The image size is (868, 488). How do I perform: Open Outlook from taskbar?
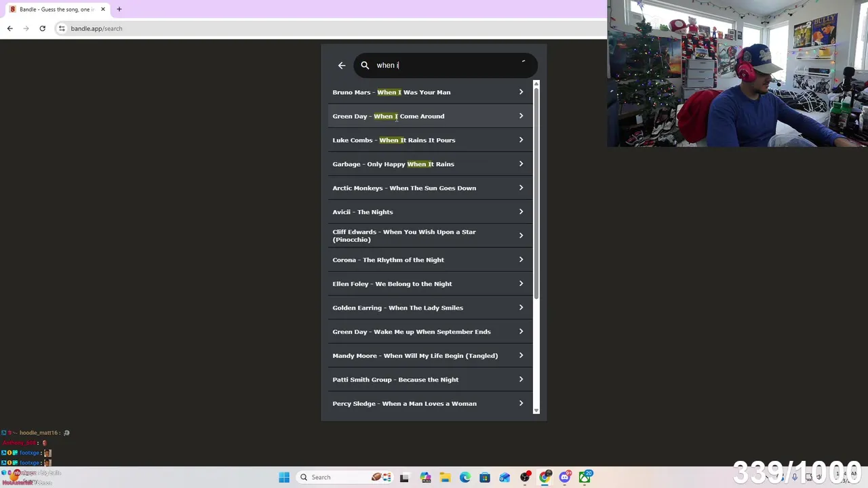pos(505,477)
